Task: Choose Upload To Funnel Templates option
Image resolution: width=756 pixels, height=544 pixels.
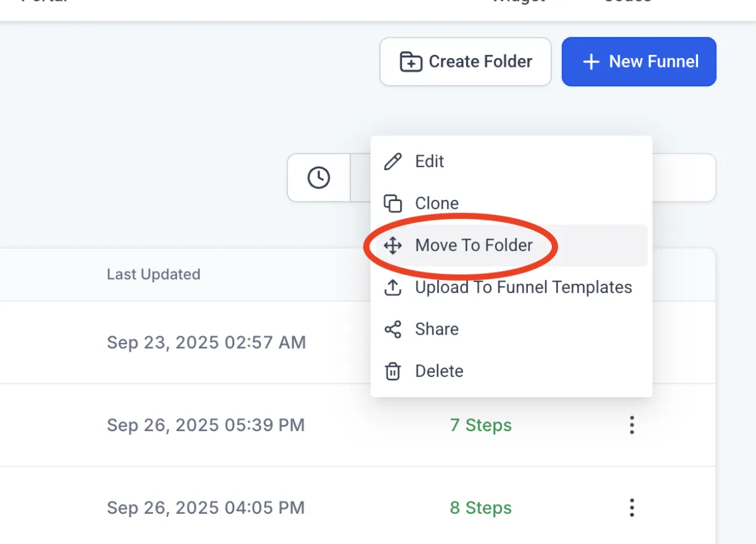Action: click(523, 287)
